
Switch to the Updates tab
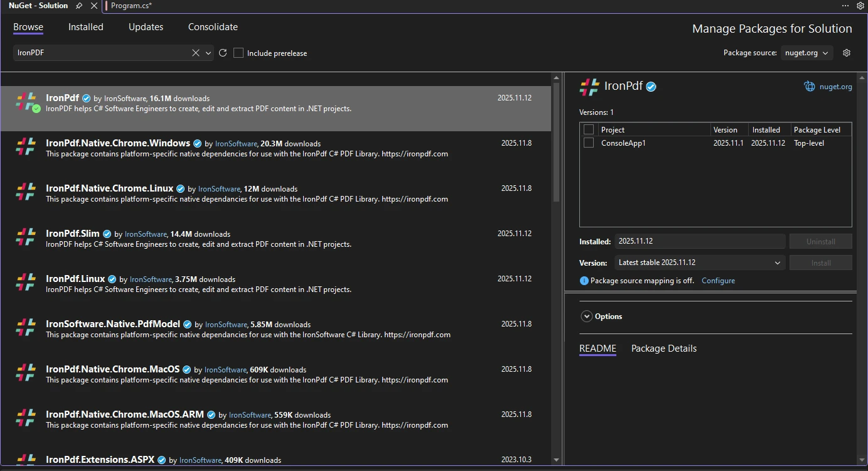click(x=146, y=27)
